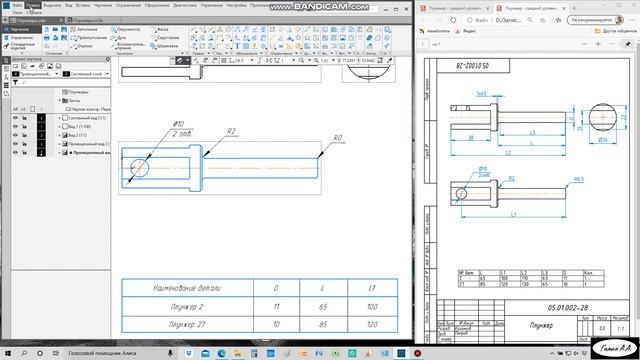This screenshot has height=360, width=640.
Task: Open the Вставка menu
Action: (83, 5)
